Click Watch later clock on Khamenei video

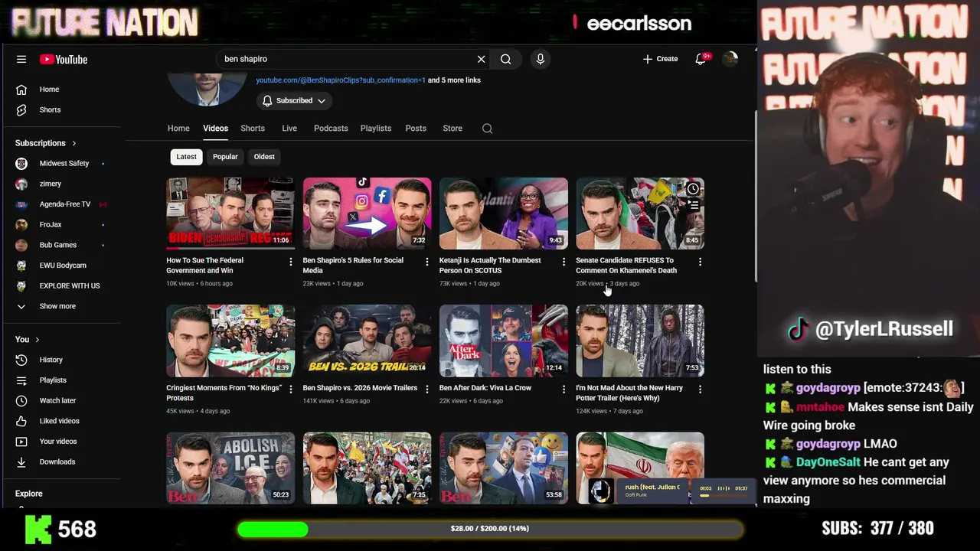click(693, 189)
